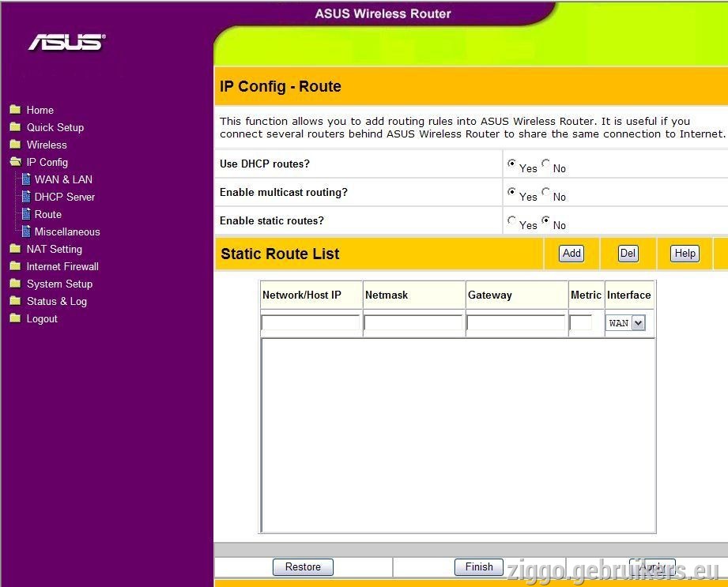Select No for Enable multicast routing
Image resolution: width=728 pixels, height=587 pixels.
point(545,191)
